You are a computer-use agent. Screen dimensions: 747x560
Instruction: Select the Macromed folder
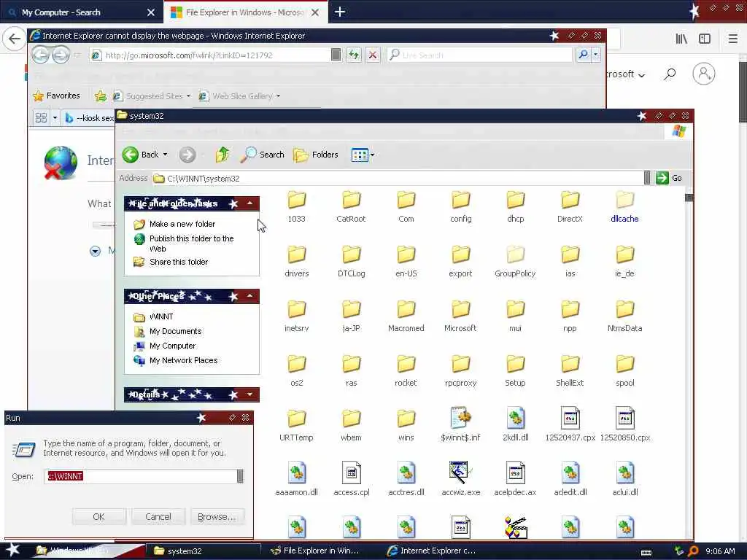click(x=406, y=316)
